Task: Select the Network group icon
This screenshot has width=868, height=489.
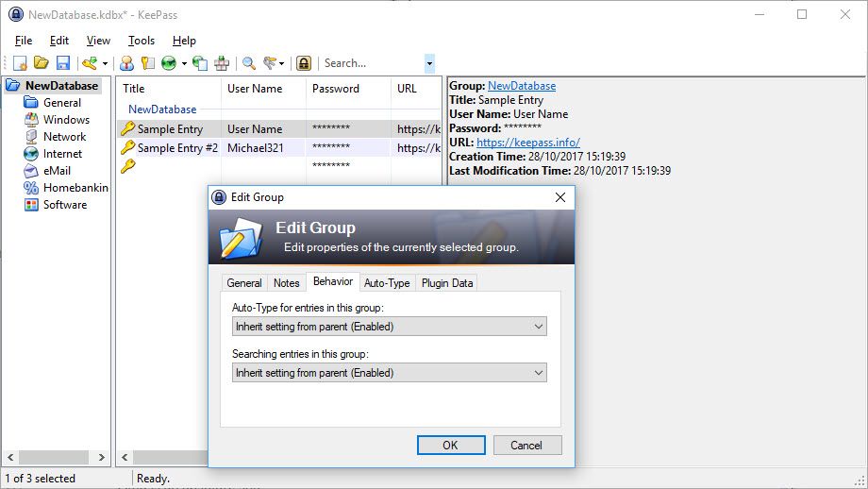Action: coord(31,137)
